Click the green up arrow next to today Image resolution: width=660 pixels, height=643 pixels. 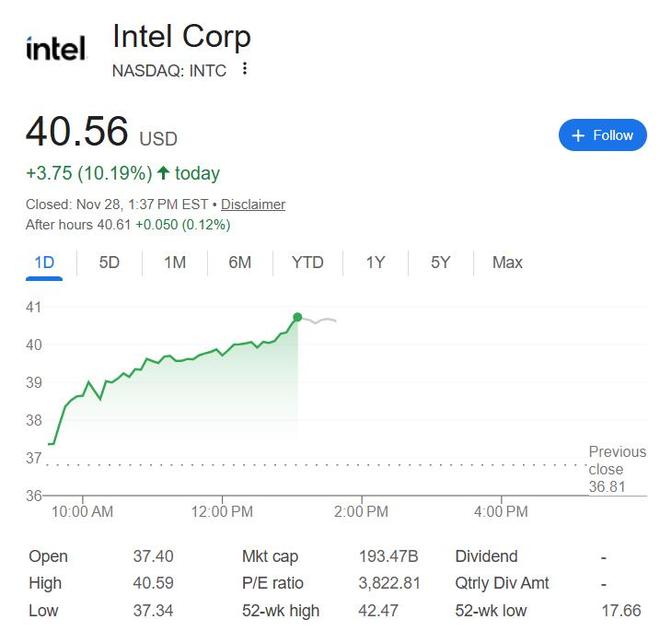[163, 173]
